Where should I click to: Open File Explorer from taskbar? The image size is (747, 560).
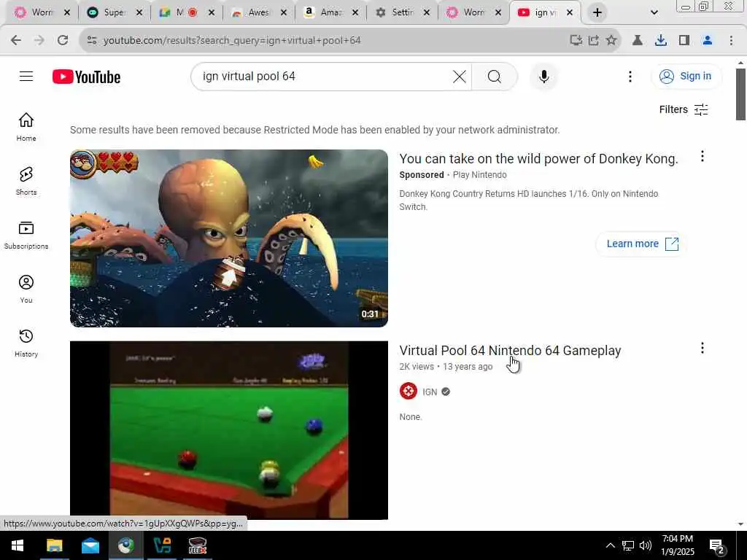[x=54, y=545]
